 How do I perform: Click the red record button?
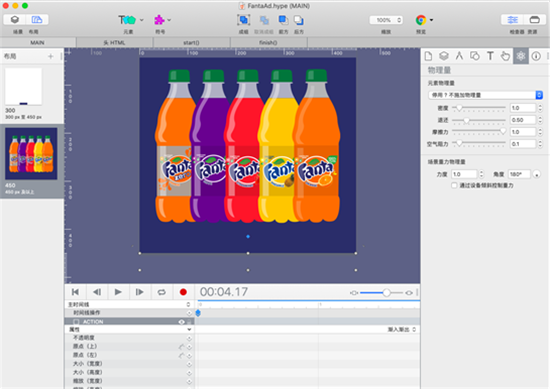(183, 292)
